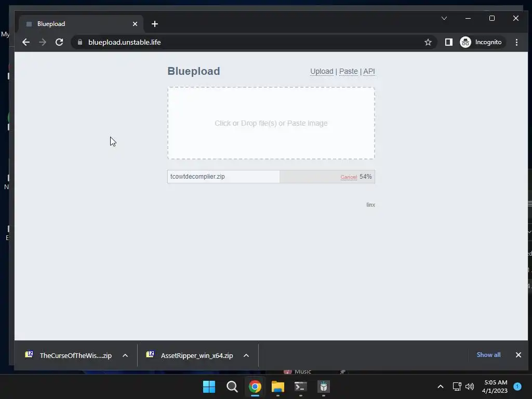View site info via the lock icon
532x399 pixels.
[80, 42]
